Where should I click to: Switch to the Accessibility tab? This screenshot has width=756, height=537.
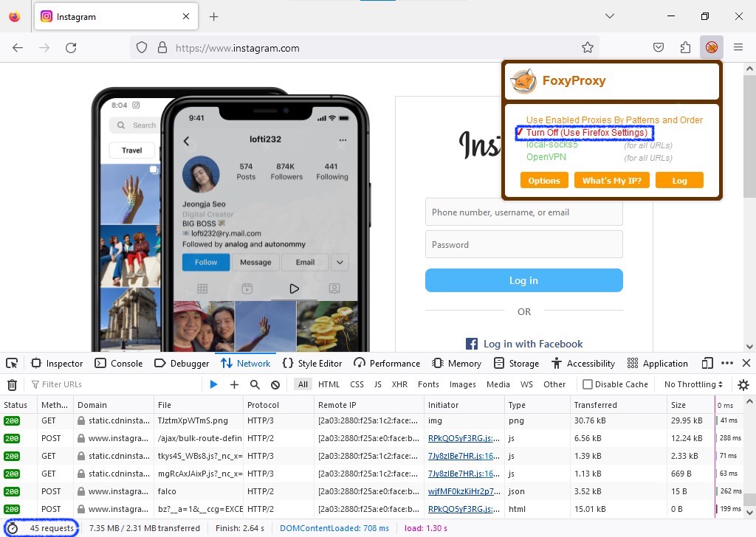pos(583,363)
